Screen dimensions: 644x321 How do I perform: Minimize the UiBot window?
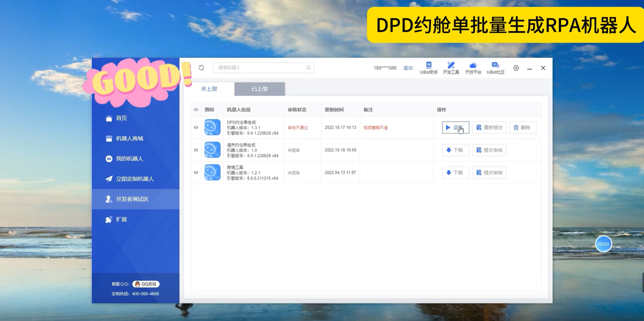click(530, 68)
